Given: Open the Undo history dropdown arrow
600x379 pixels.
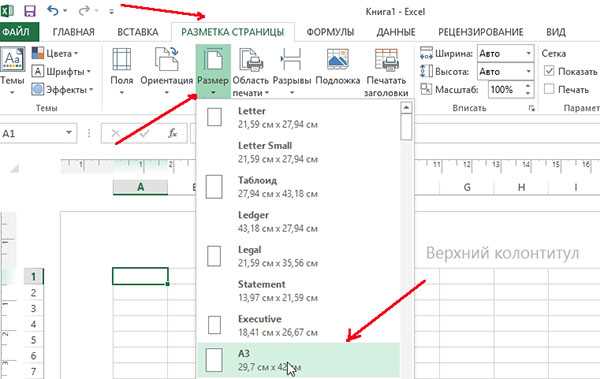Looking at the screenshot, I should [x=65, y=11].
